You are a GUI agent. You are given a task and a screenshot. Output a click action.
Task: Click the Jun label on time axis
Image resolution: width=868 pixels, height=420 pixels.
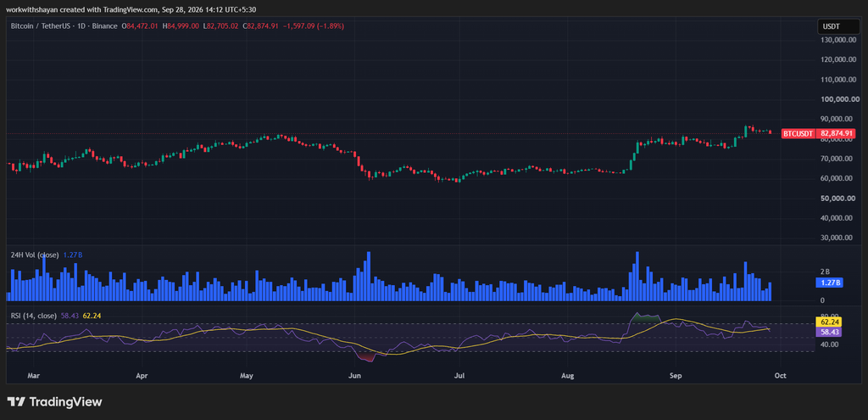click(x=355, y=375)
